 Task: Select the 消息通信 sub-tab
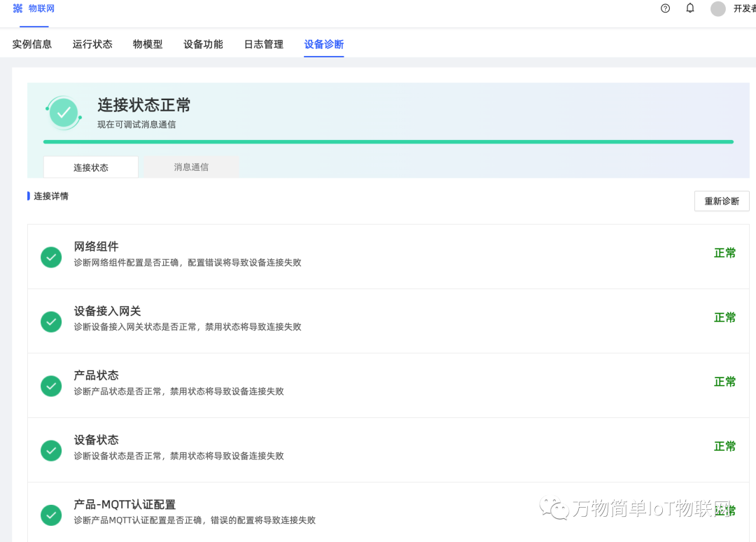[x=191, y=167]
